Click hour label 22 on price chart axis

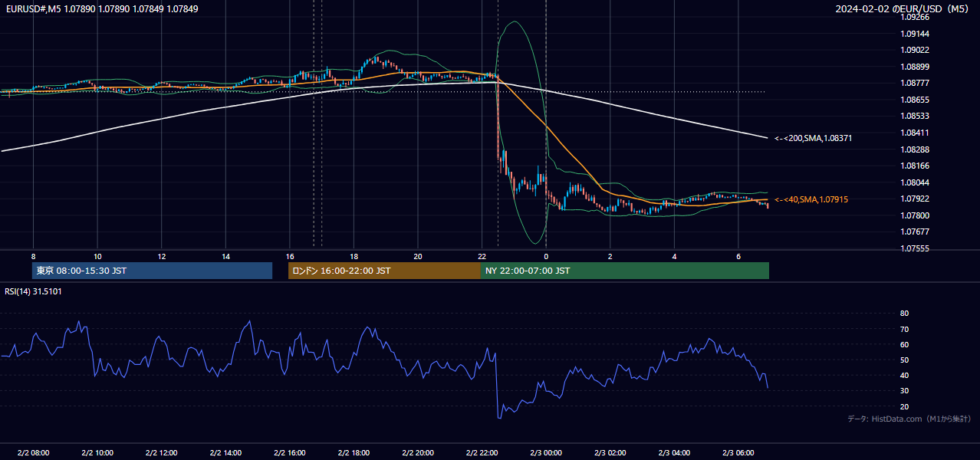point(482,256)
